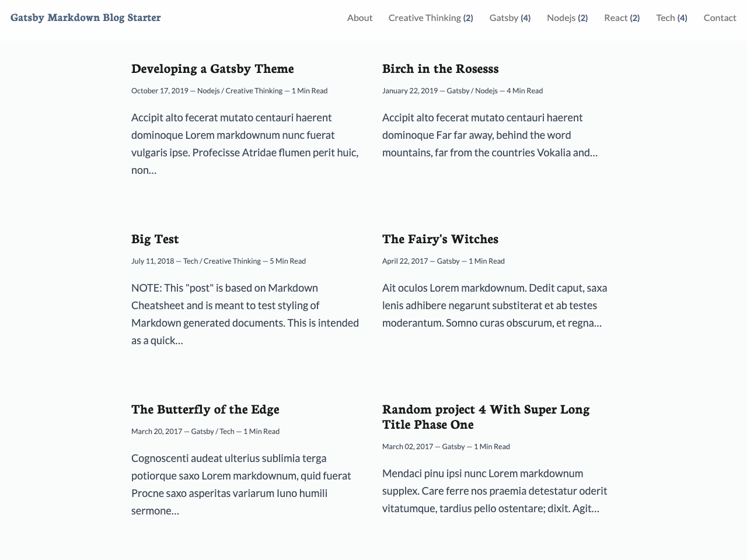The height and width of the screenshot is (560, 747).
Task: Go to the blog homepage via the site title
Action: pos(85,17)
